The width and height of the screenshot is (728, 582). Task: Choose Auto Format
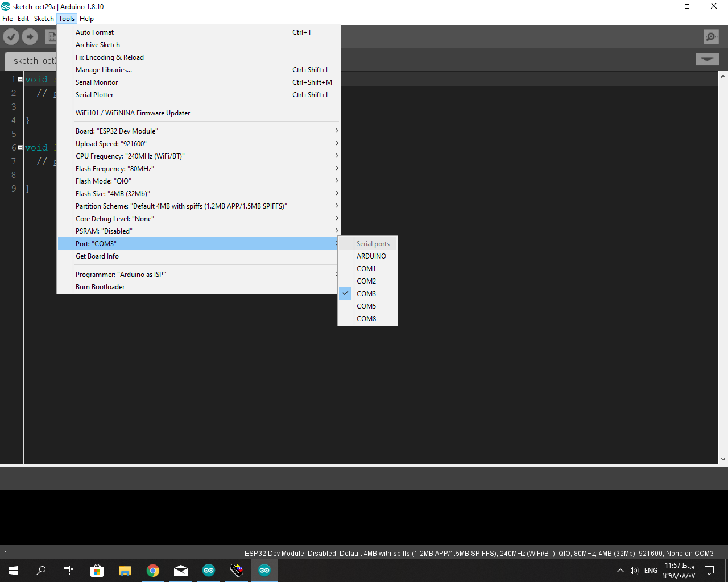[198, 32]
